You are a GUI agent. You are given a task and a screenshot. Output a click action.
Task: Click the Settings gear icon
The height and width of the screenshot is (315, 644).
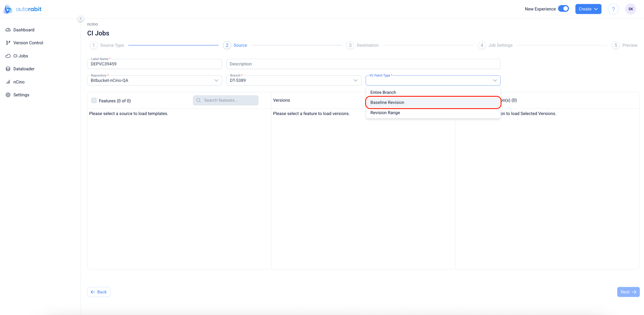click(8, 95)
